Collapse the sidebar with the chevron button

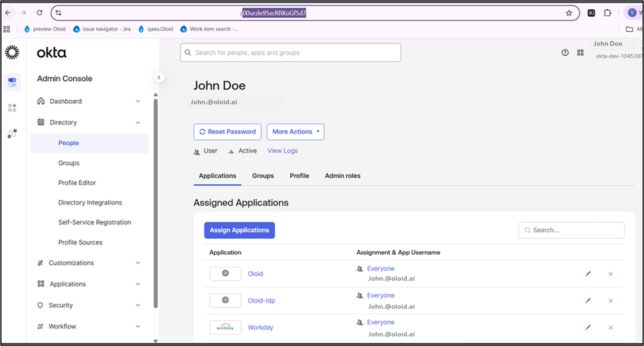coord(159,78)
